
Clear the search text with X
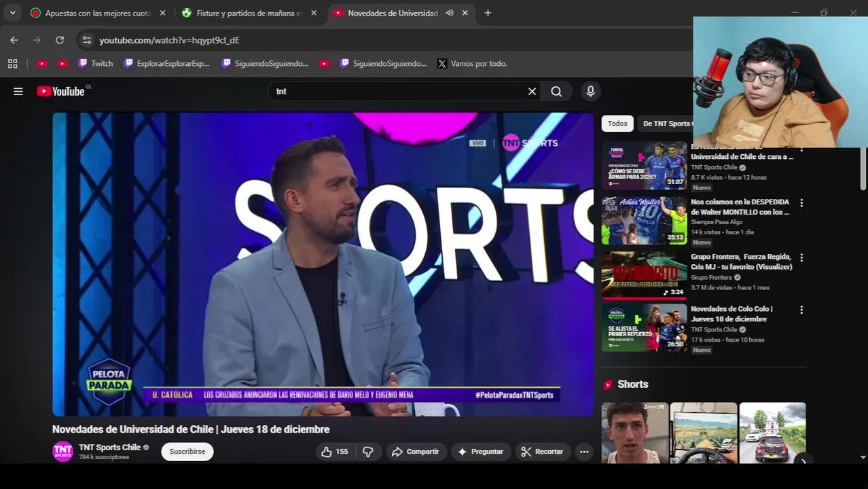(x=532, y=91)
